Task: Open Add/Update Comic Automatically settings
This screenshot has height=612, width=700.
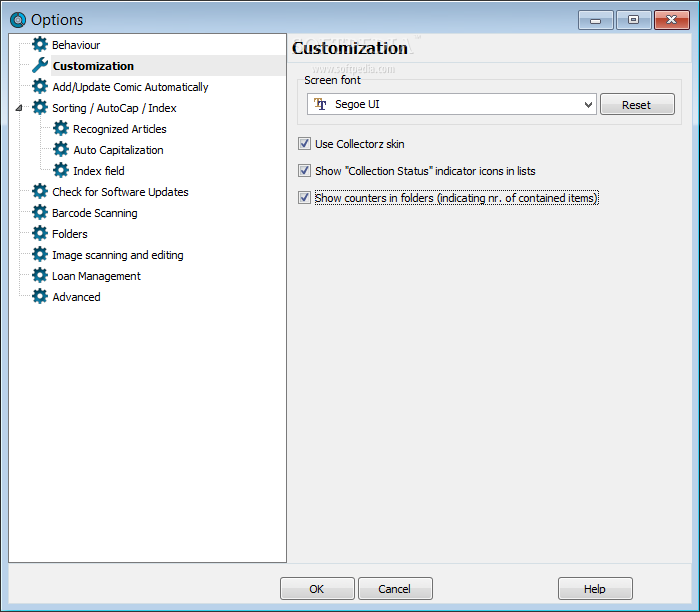Action: click(x=130, y=87)
